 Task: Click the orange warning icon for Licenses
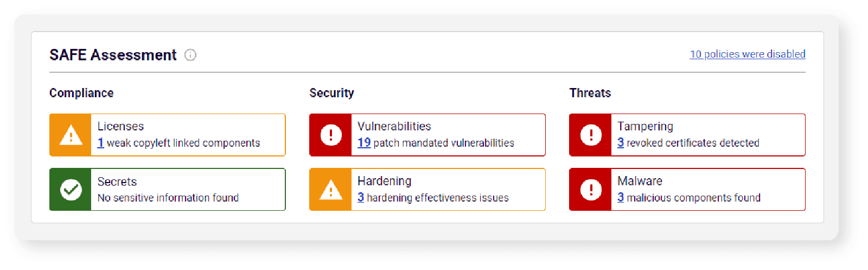point(71,135)
